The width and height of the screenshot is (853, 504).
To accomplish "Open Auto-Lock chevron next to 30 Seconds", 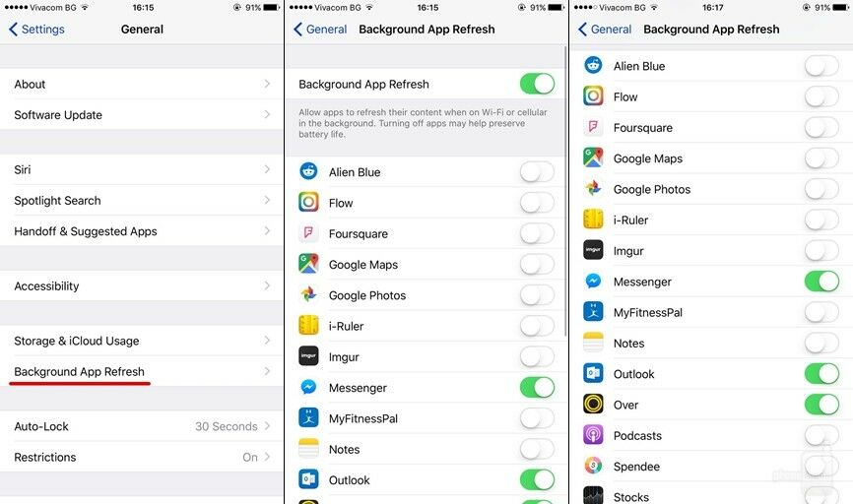I will tap(267, 425).
